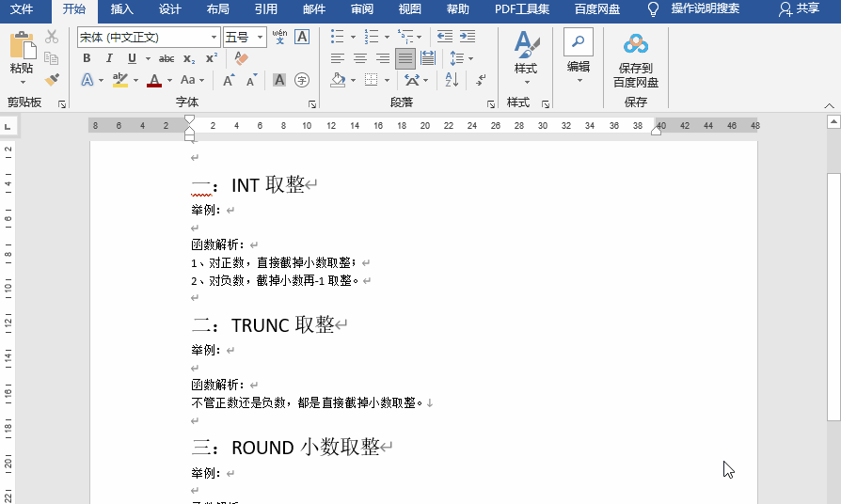Click the Format Painter brush icon
Viewport: 841px width, 504px height.
52,80
